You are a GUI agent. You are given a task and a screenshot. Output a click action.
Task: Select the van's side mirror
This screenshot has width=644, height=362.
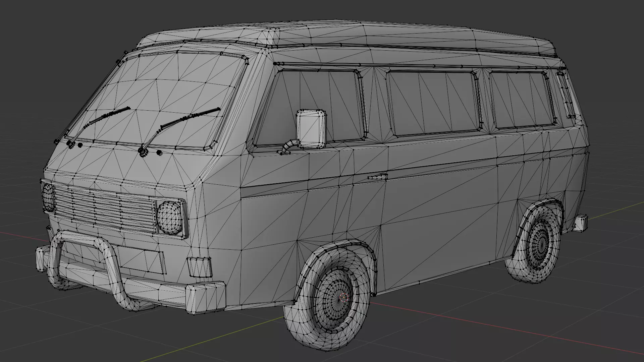(x=311, y=129)
